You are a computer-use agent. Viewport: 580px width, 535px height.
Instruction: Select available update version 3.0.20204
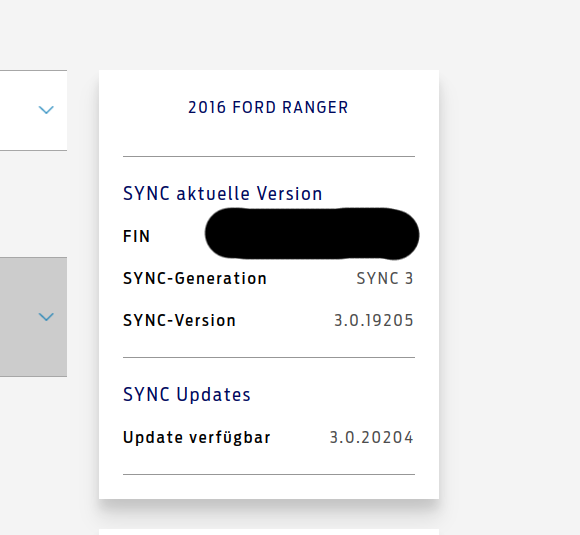[371, 437]
